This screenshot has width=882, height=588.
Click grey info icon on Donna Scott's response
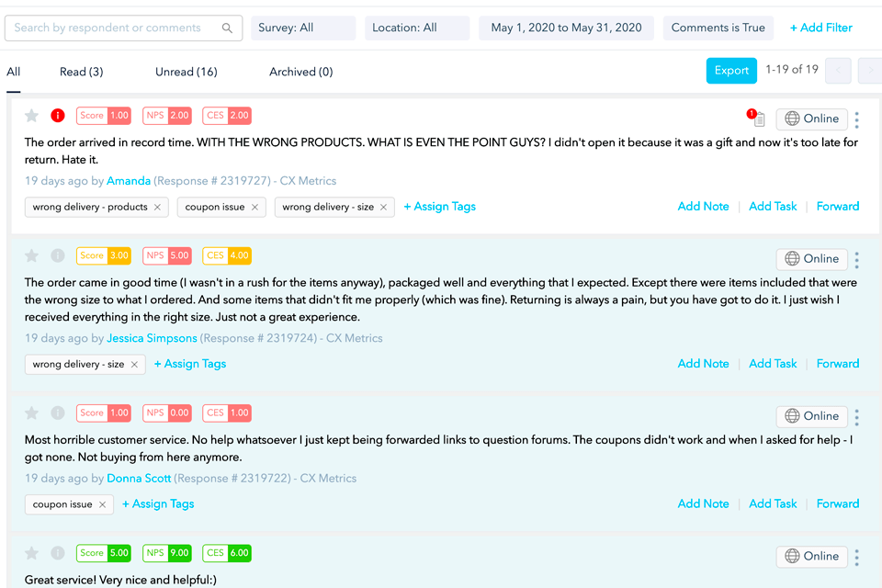[x=57, y=413]
